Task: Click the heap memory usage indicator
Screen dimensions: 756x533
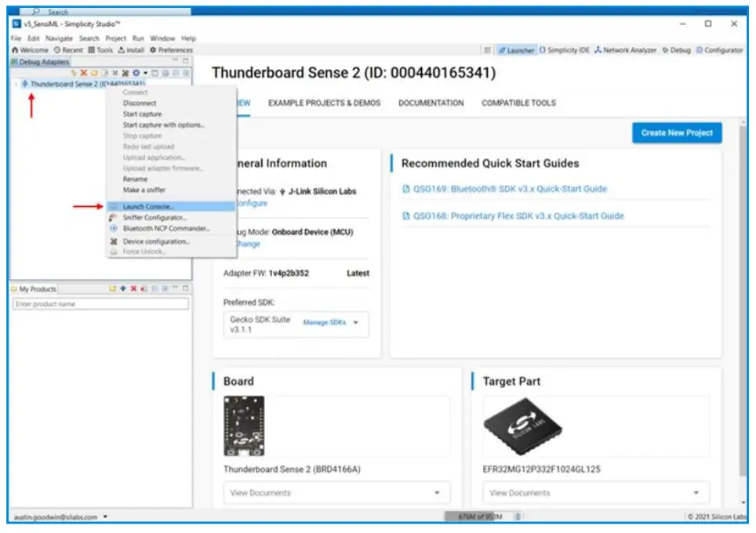Action: 478,517
